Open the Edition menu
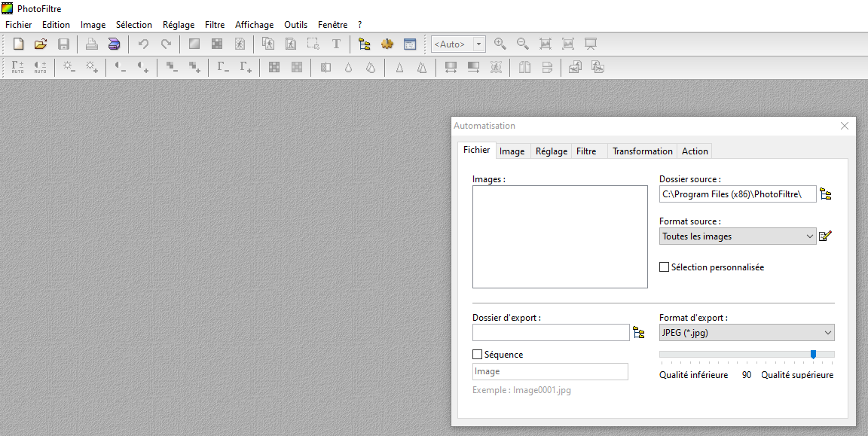The width and height of the screenshot is (868, 436). point(56,25)
